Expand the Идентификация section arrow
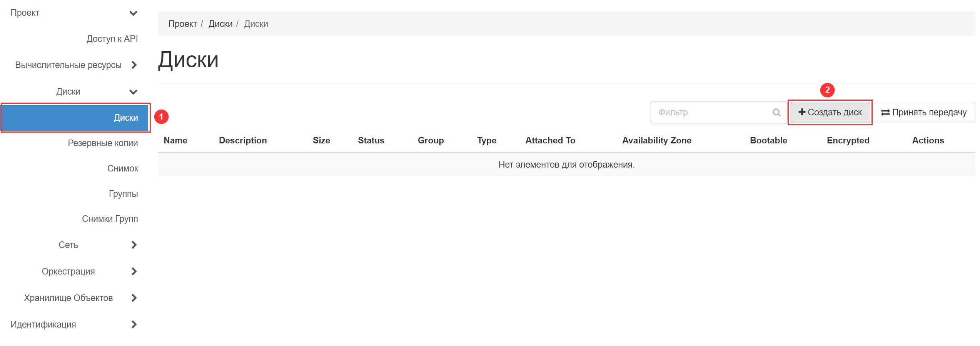The height and width of the screenshot is (346, 980). coord(134,324)
